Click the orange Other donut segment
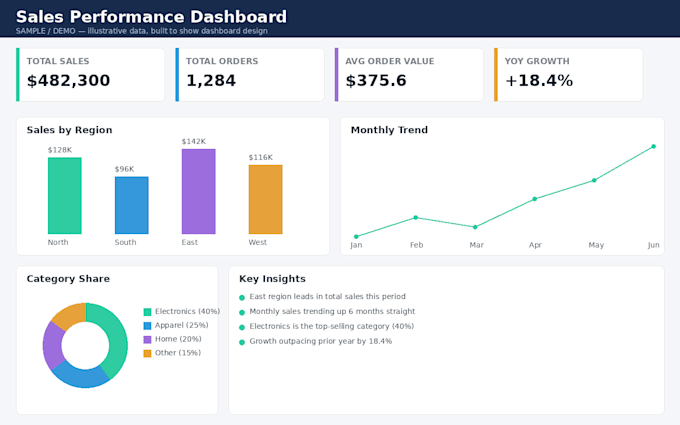680x425 pixels. click(72, 314)
